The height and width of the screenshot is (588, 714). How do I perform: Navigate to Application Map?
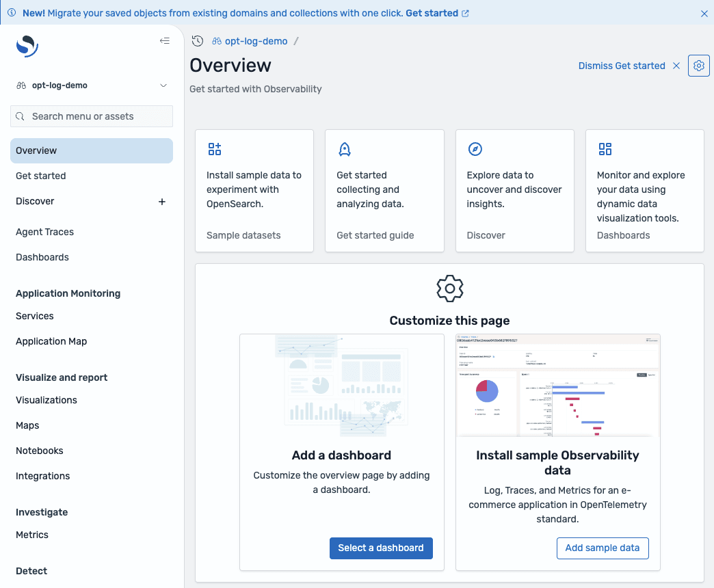click(51, 341)
